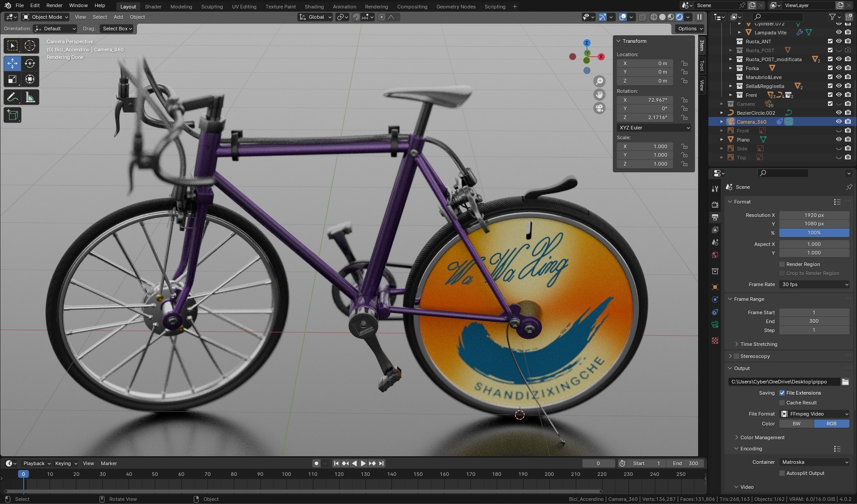Click the new collection icon in outliner
The width and height of the screenshot is (857, 504).
[x=849, y=17]
